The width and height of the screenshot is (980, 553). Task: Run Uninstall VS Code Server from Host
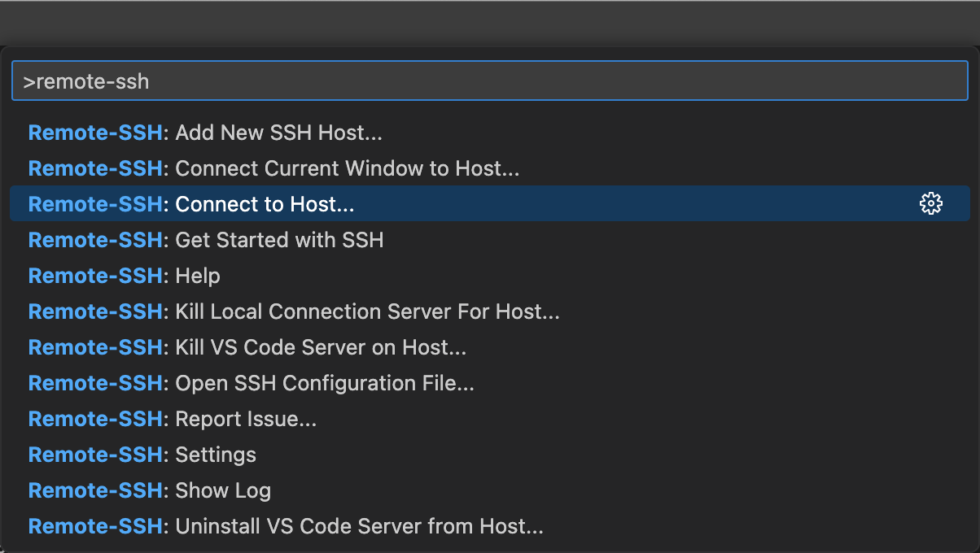(359, 526)
